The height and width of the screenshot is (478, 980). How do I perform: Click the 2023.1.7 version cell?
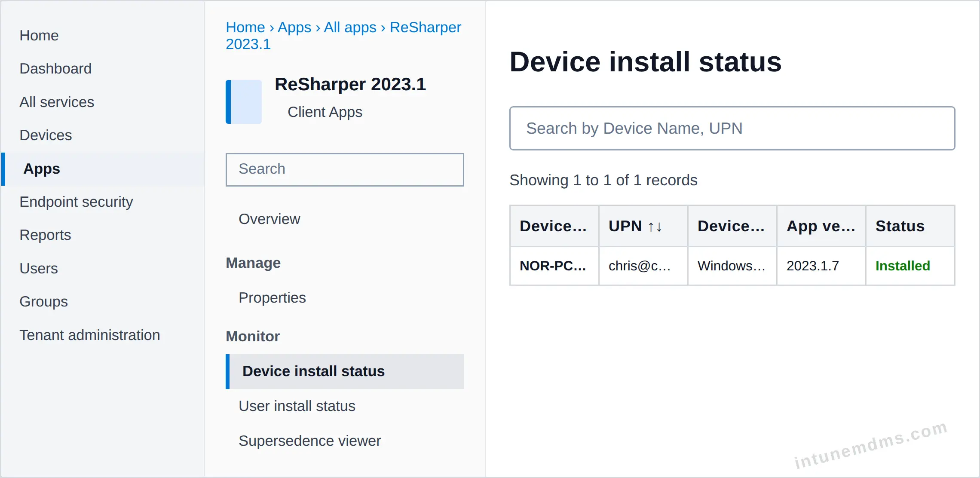[x=821, y=266]
